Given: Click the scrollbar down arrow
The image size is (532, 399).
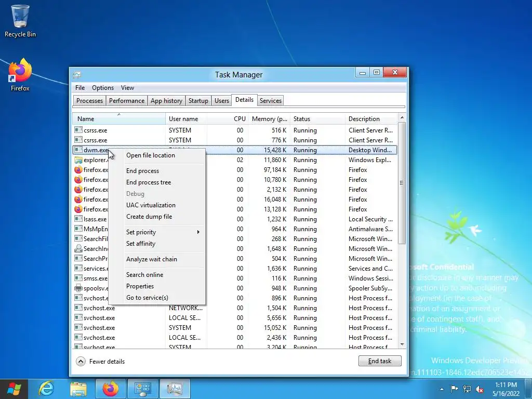Looking at the screenshot, I should coord(402,344).
